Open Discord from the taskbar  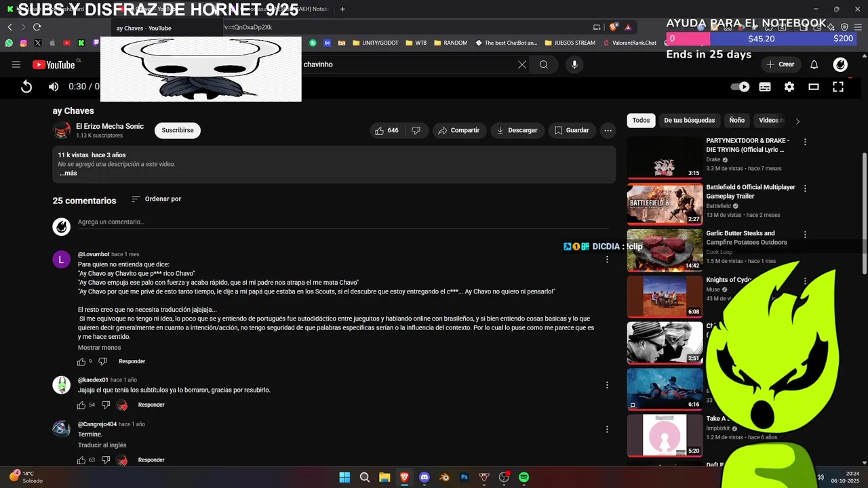click(x=425, y=477)
